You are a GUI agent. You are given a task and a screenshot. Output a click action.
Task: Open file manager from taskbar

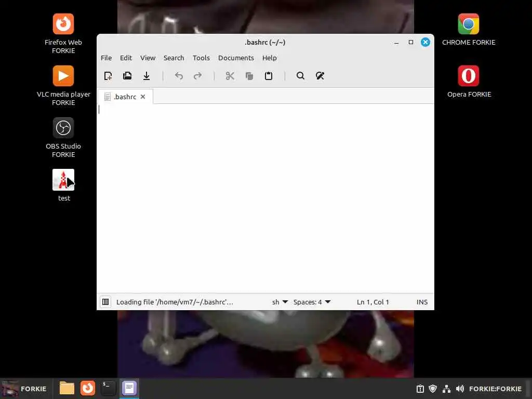point(67,388)
